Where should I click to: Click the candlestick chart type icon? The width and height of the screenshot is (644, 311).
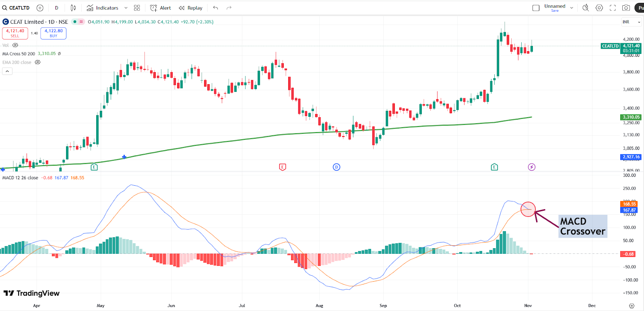(73, 8)
